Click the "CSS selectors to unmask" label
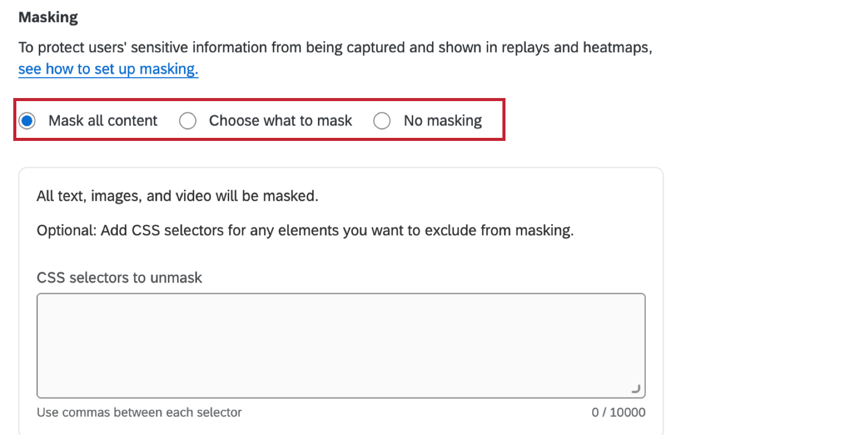868x435 pixels. point(119,277)
